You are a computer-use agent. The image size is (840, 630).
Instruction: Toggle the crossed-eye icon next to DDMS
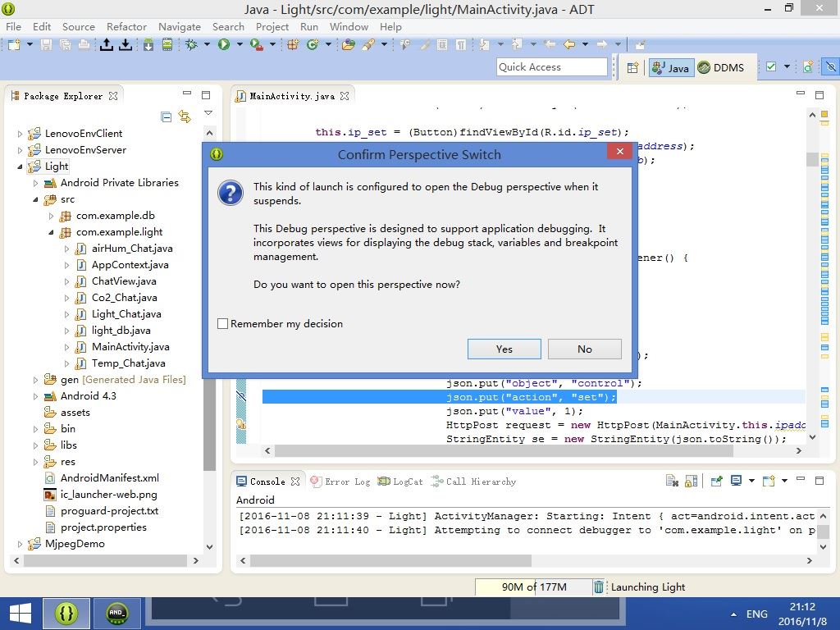830,67
